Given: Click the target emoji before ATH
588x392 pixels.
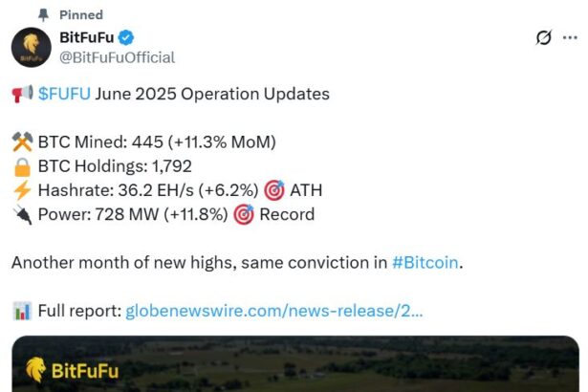Looking at the screenshot, I should coord(272,190).
